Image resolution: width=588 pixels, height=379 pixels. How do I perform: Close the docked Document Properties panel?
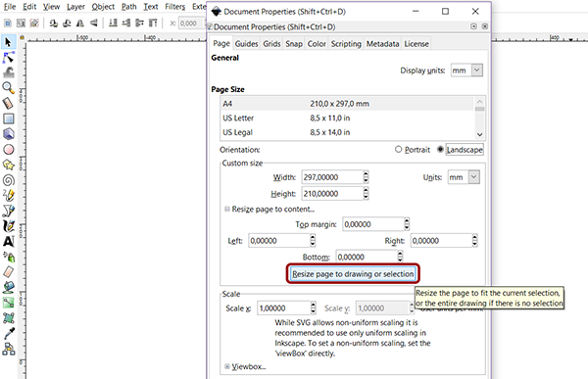484,26
